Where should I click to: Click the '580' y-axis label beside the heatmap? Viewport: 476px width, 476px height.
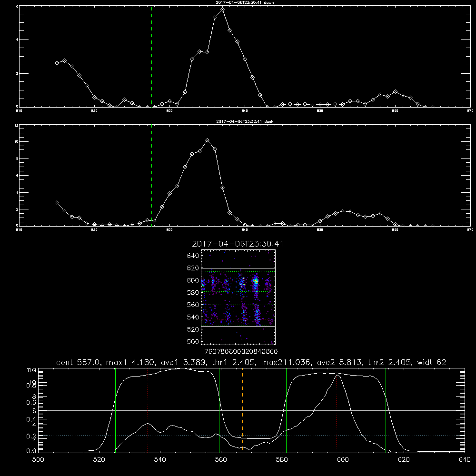coord(193,293)
